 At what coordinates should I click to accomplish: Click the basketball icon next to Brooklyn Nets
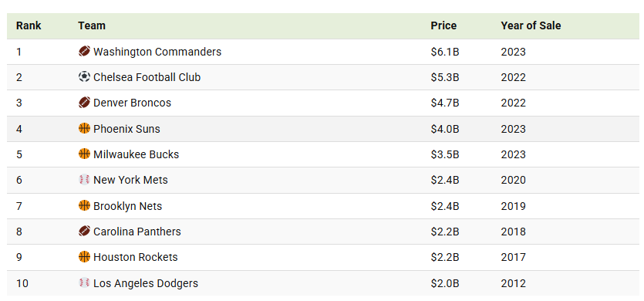84,205
